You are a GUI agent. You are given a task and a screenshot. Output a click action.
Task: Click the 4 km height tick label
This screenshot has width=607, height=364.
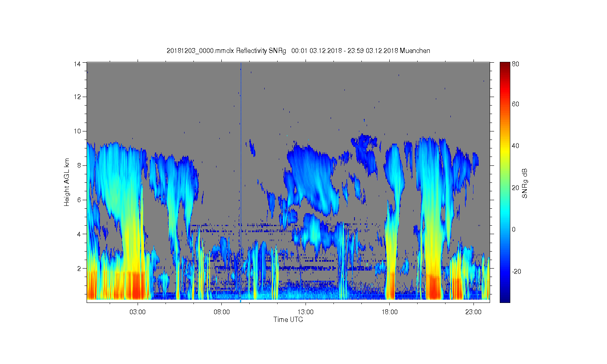click(79, 234)
